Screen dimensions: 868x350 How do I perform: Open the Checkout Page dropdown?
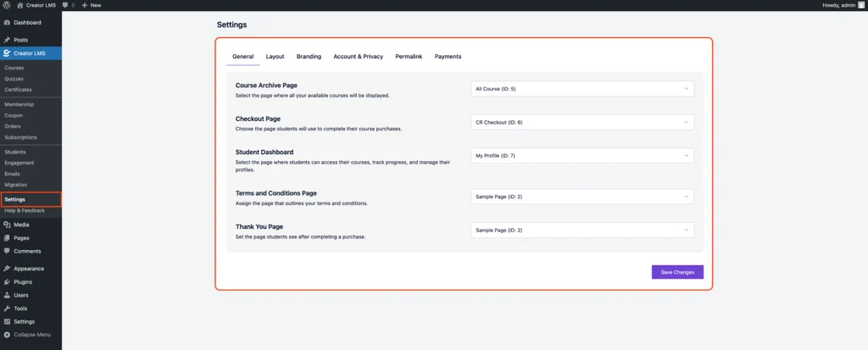[582, 122]
